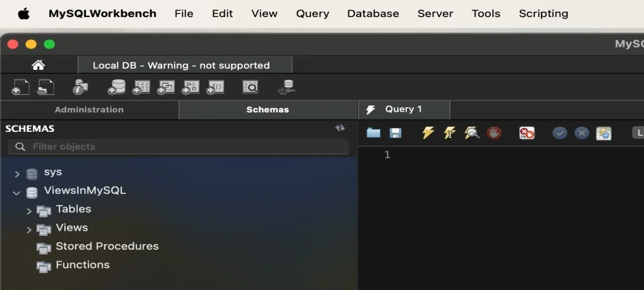Image resolution: width=644 pixels, height=290 pixels.
Task: Open the Scripting menu
Action: click(543, 13)
